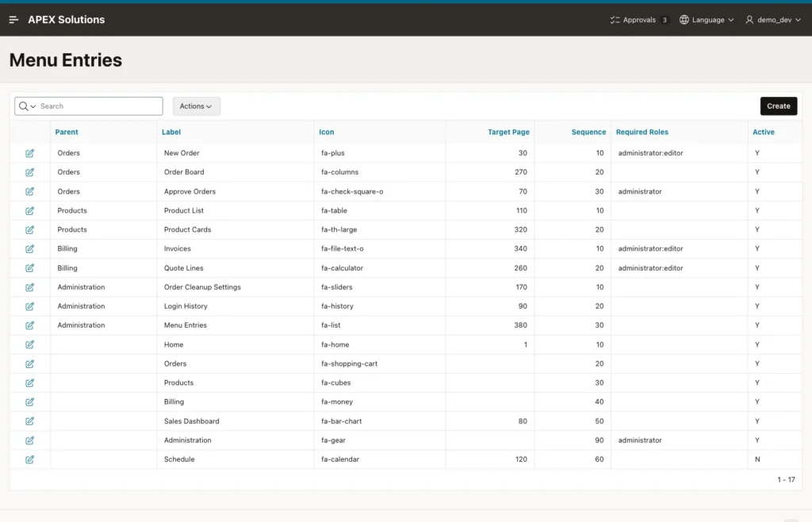The width and height of the screenshot is (812, 522).
Task: Edit the fa-money Billing row
Action: click(x=29, y=402)
